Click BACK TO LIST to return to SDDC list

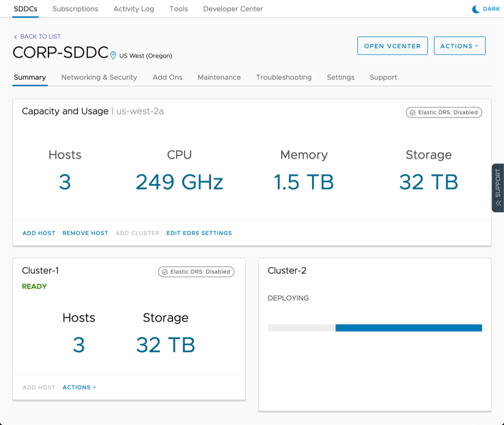pyautogui.click(x=40, y=37)
